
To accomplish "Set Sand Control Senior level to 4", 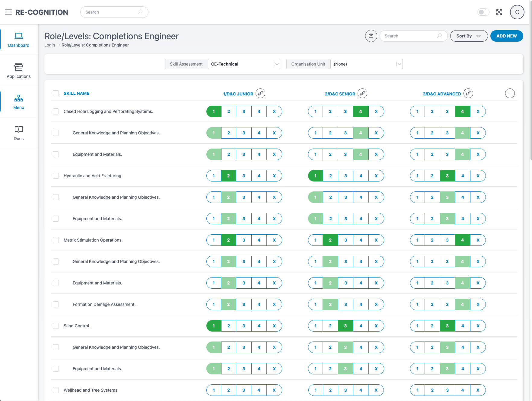I will coord(361,326).
